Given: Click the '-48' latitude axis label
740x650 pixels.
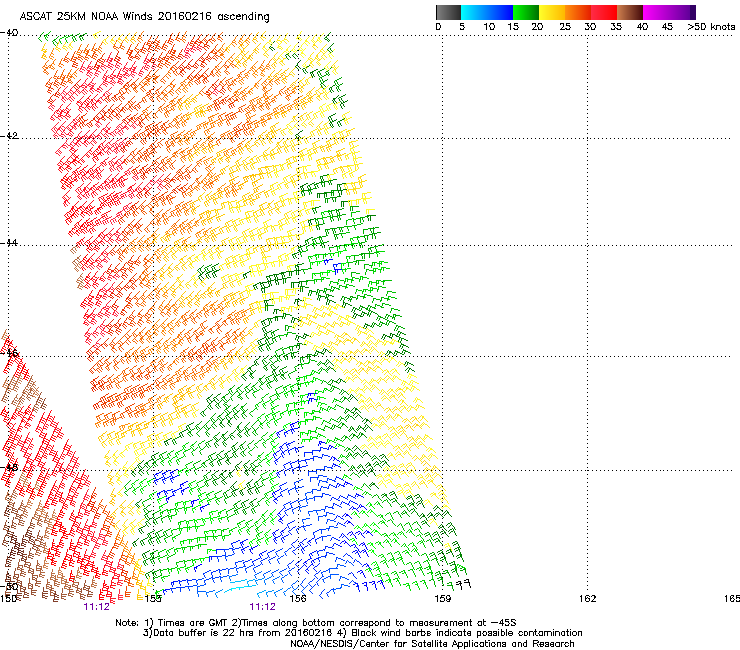Looking at the screenshot, I should [x=9, y=468].
